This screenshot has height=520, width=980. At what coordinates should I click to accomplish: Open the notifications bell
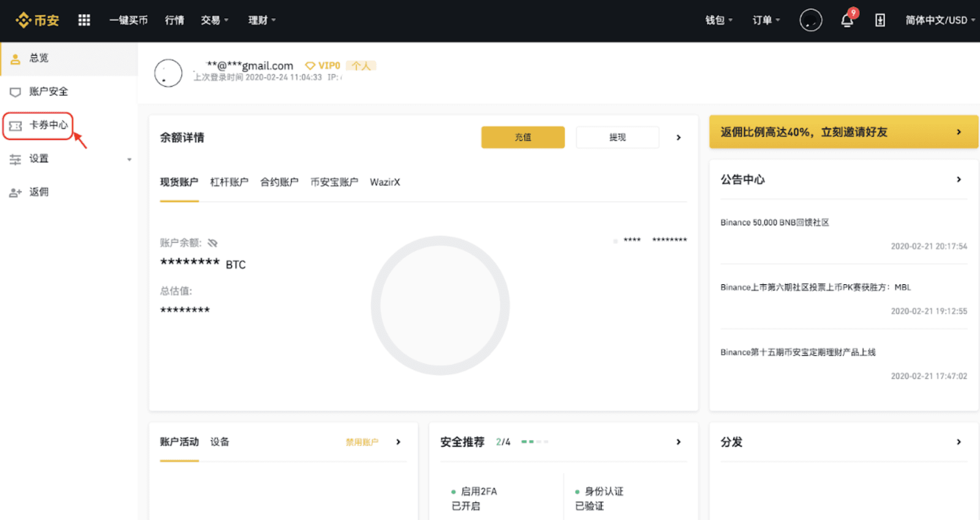pyautogui.click(x=847, y=20)
